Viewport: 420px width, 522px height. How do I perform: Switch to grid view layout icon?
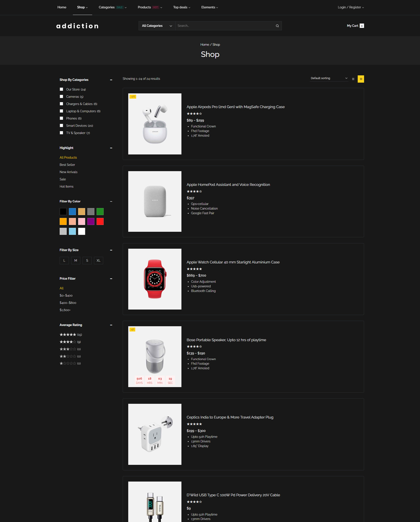click(x=353, y=79)
